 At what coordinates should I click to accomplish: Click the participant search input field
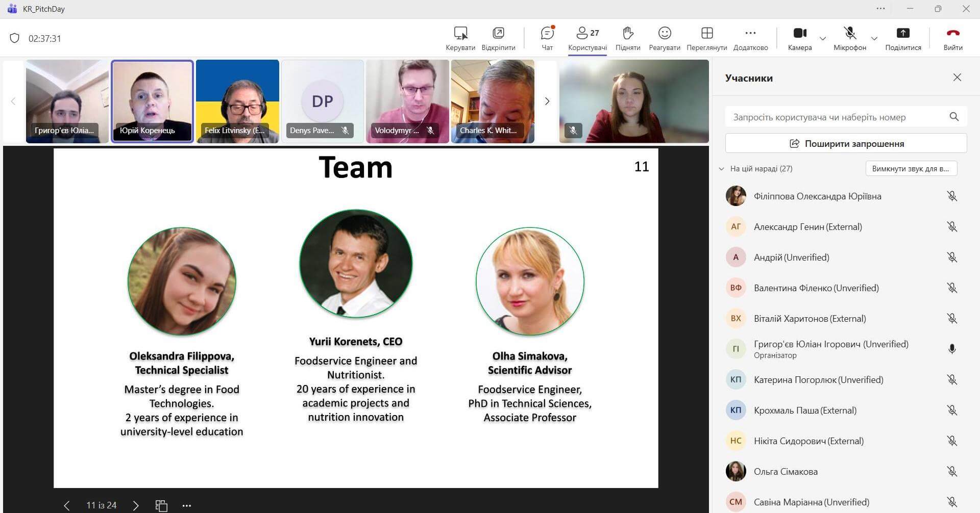click(837, 117)
